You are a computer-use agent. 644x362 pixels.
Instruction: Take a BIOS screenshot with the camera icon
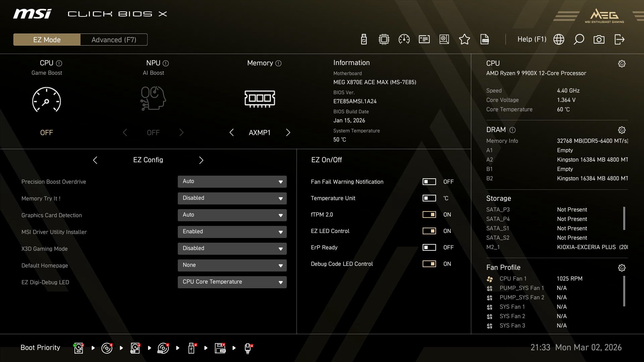[599, 39]
